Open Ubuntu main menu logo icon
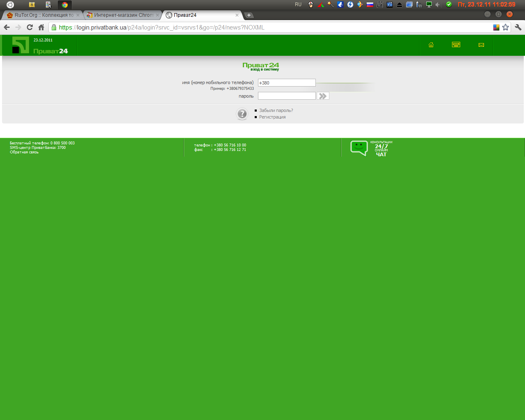The width and height of the screenshot is (525, 420). pyautogui.click(x=10, y=5)
